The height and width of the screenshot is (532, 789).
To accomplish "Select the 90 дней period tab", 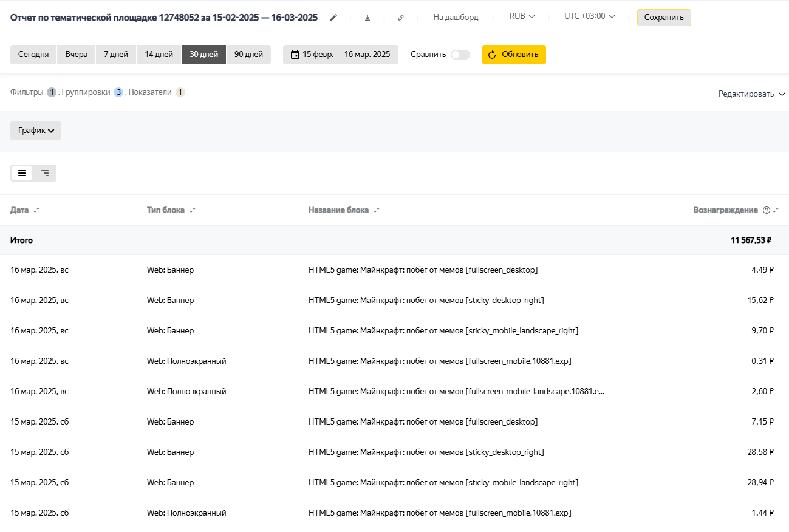I will coord(248,55).
